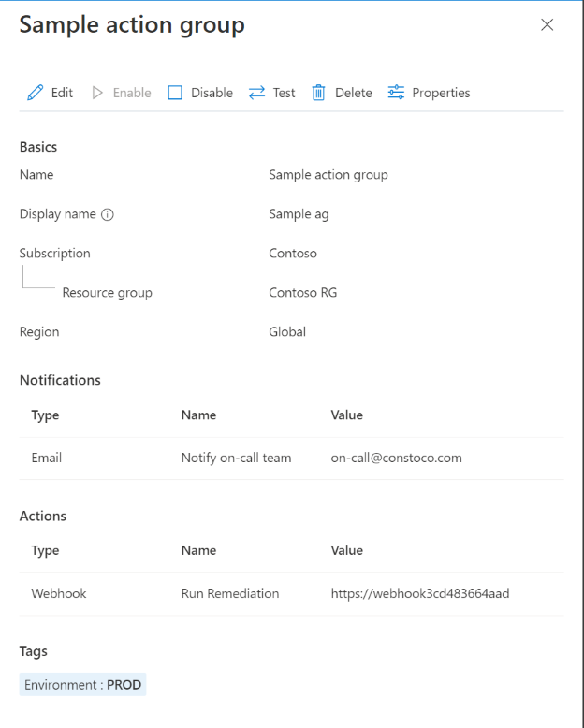
Task: Click the Edit pencil icon
Action: pyautogui.click(x=36, y=93)
